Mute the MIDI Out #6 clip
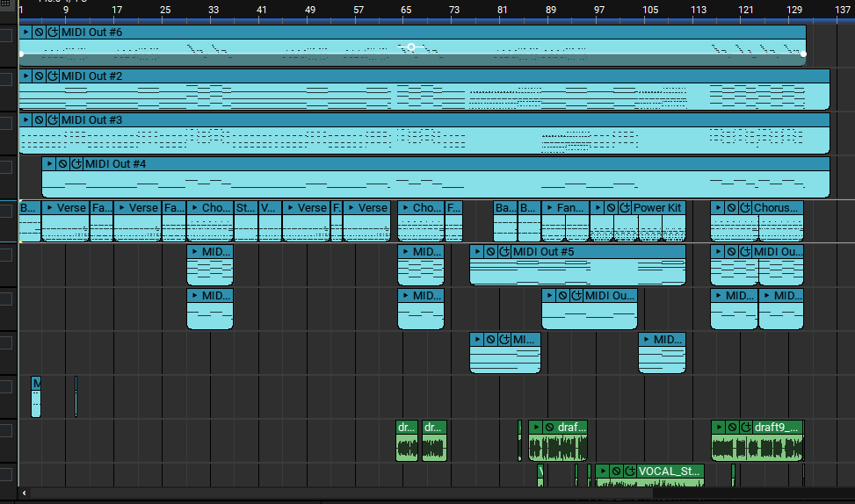Image resolution: width=855 pixels, height=504 pixels. pyautogui.click(x=39, y=32)
